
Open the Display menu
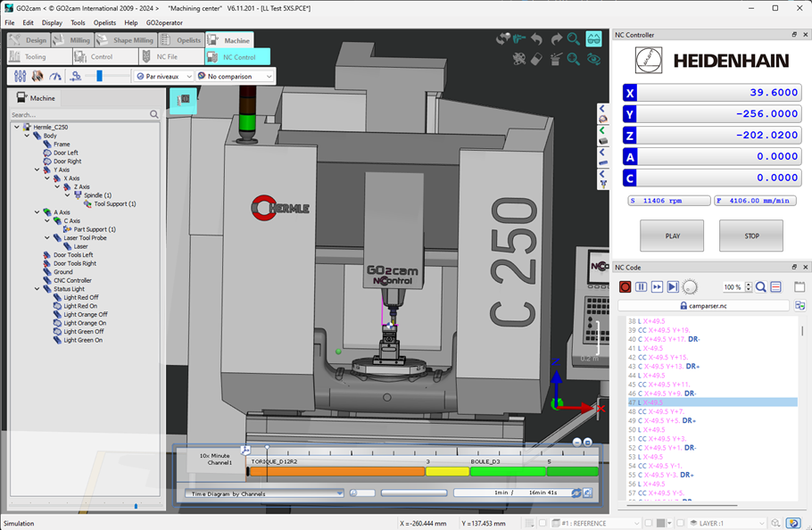coord(52,23)
